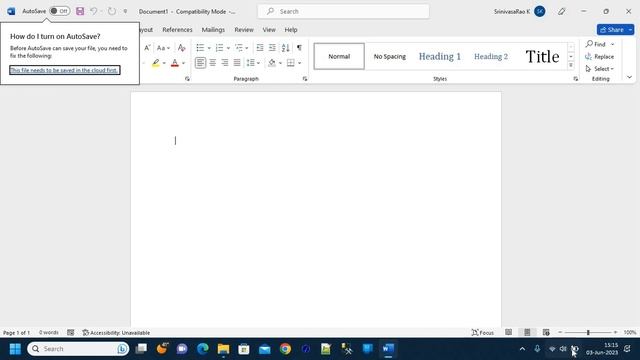Screen dimensions: 640x360
Task: Open the Multilevel List dropdown arrow
Action: (x=247, y=48)
